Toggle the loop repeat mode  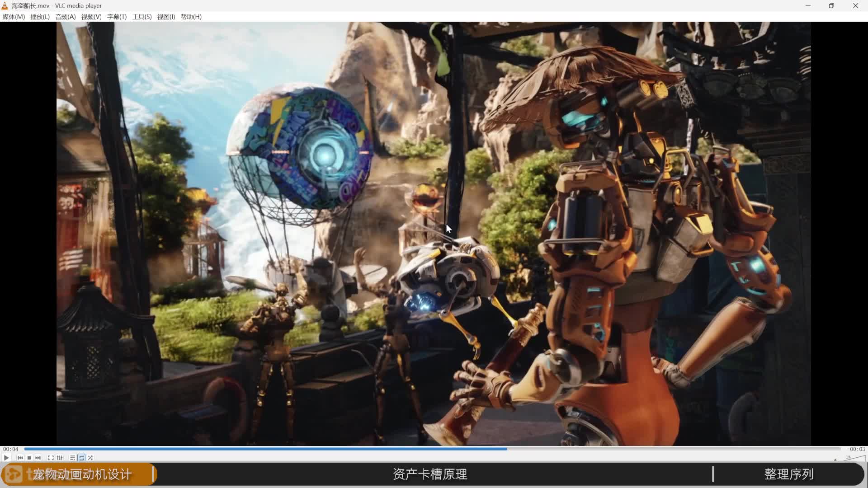pos(81,458)
